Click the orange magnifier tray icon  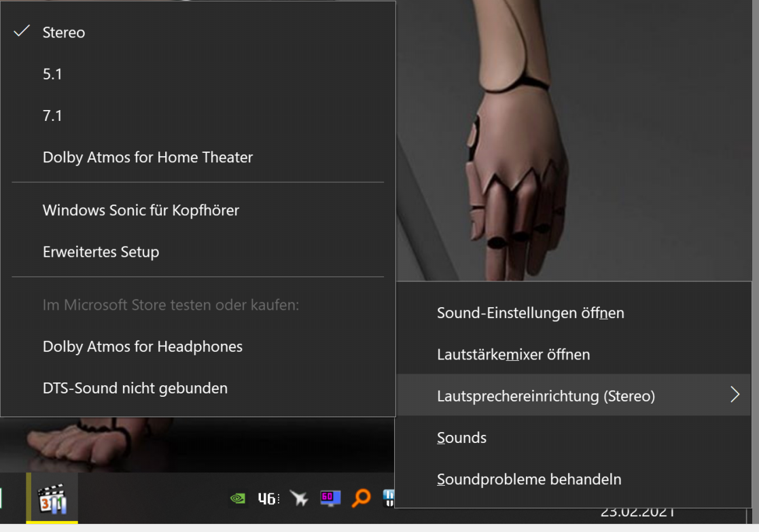pyautogui.click(x=361, y=497)
